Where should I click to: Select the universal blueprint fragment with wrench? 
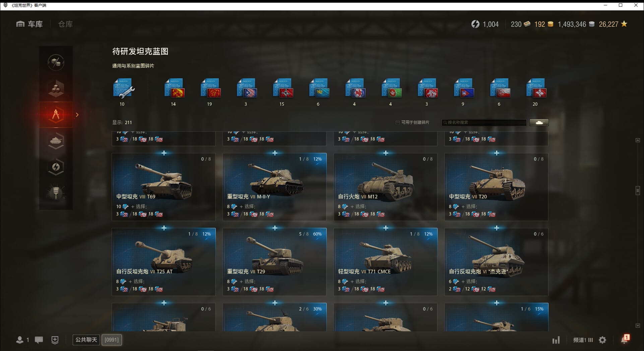point(123,89)
